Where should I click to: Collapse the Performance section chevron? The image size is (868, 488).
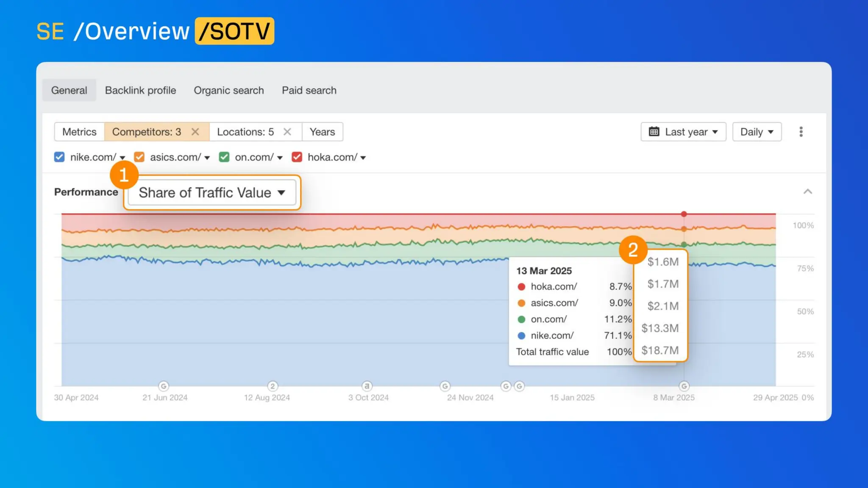(807, 192)
